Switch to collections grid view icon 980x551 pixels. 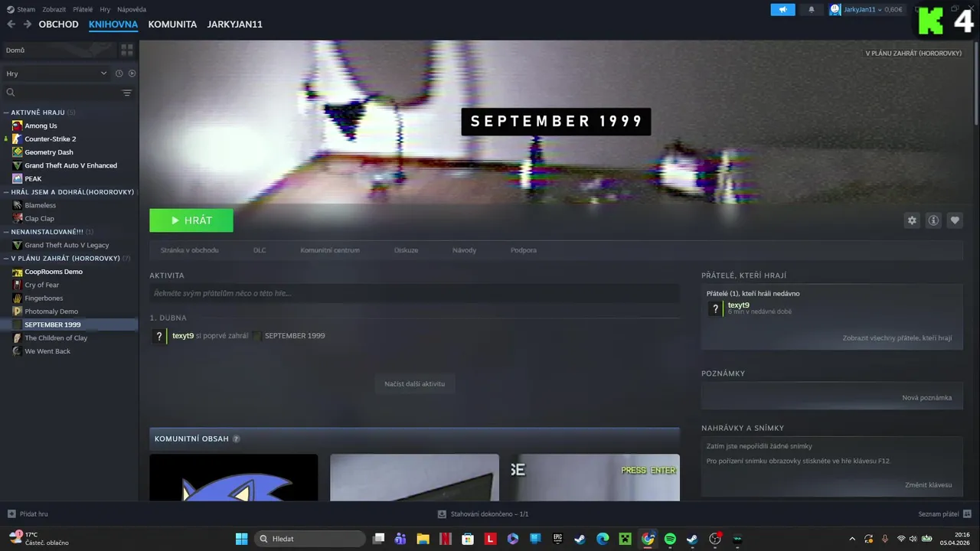[127, 50]
